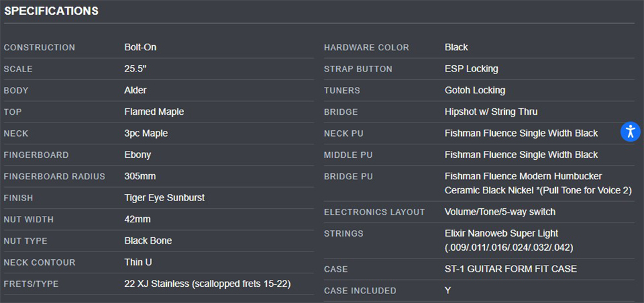Click the FINGERBOARD RADIUS label
644x303 pixels.
(55, 177)
